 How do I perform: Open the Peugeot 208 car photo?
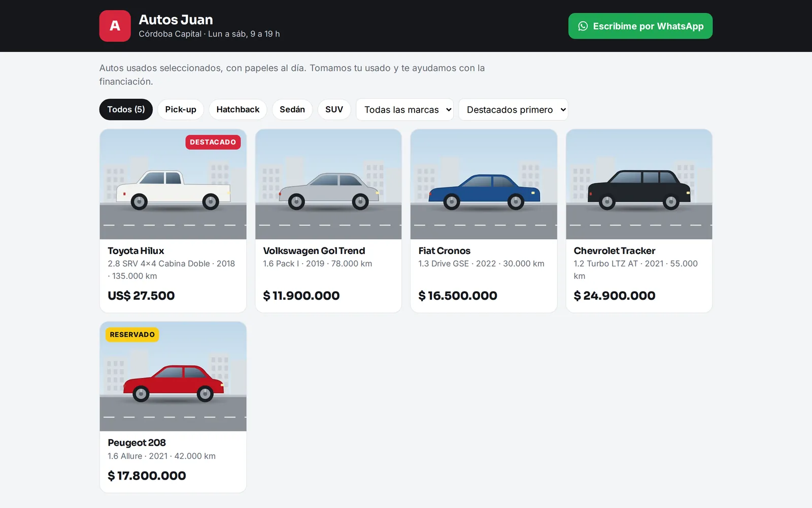173,376
